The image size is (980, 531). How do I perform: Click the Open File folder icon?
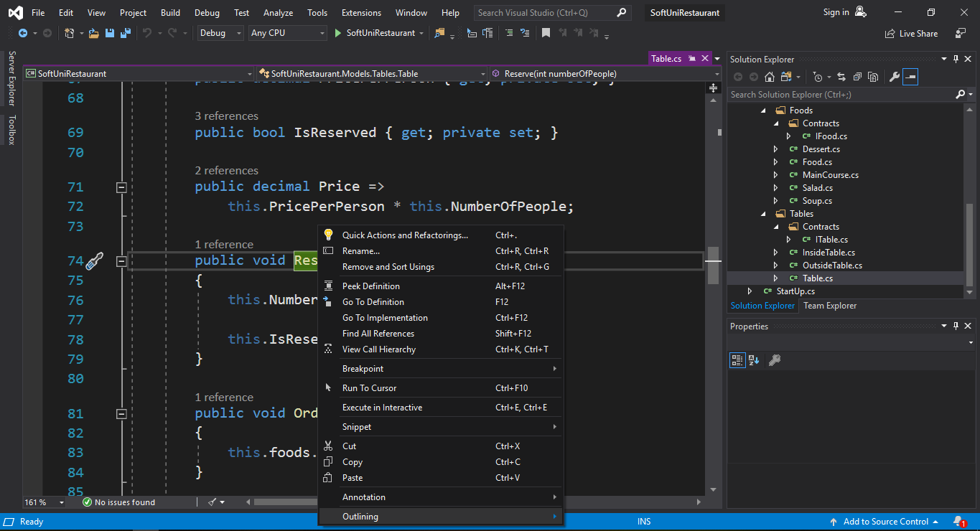pos(94,33)
